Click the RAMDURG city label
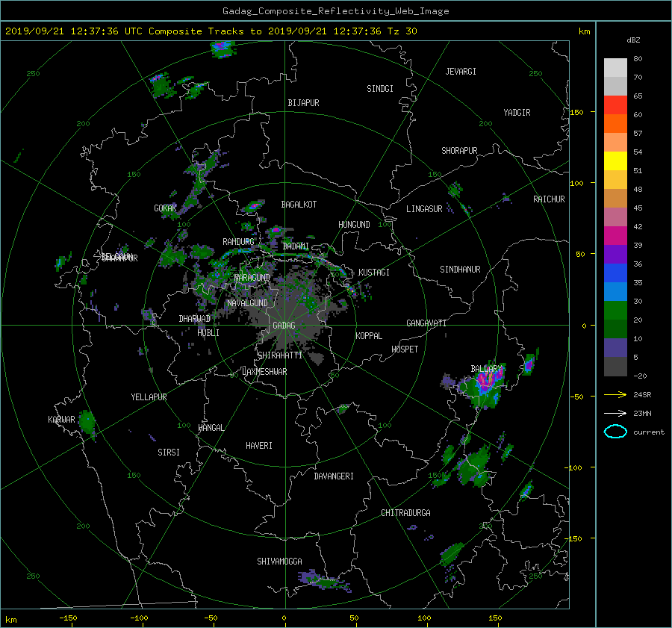Image resolution: width=672 pixels, height=628 pixels. click(x=238, y=242)
